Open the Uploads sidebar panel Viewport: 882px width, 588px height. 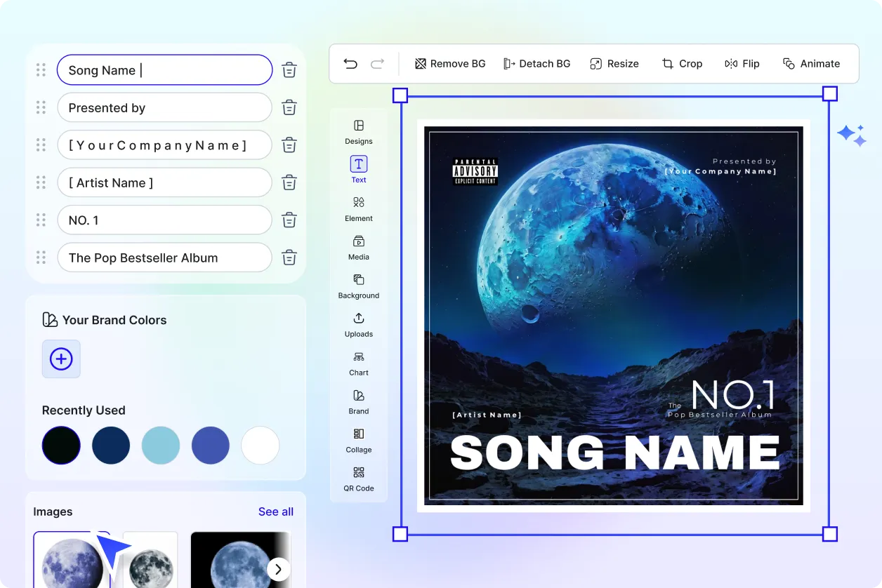(x=359, y=325)
